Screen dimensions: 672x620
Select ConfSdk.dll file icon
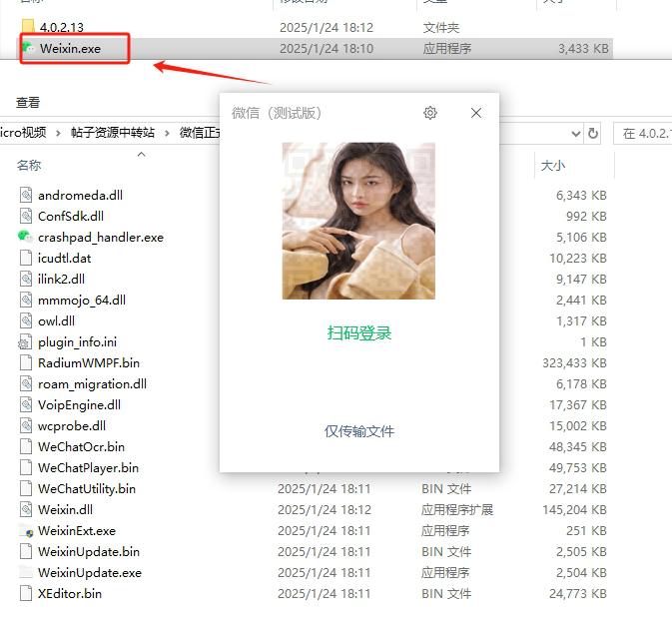pyautogui.click(x=26, y=216)
